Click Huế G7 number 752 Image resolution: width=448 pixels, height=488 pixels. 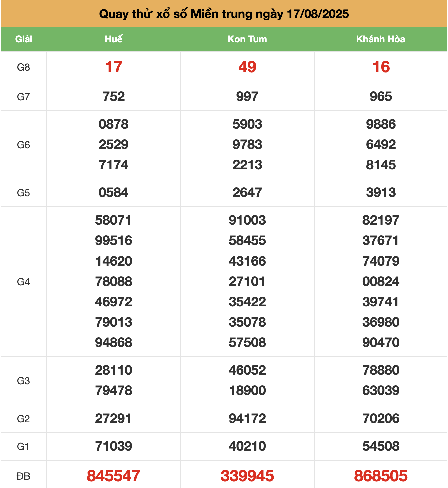pyautogui.click(x=113, y=97)
